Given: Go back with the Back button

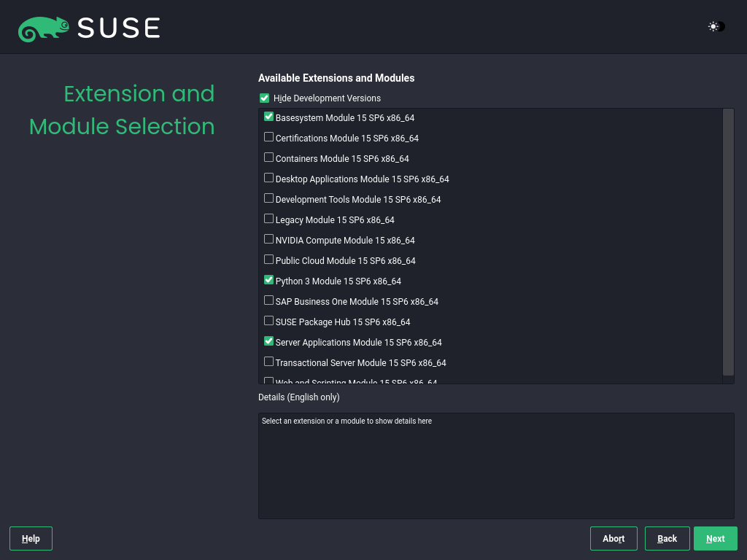Looking at the screenshot, I should point(667,539).
